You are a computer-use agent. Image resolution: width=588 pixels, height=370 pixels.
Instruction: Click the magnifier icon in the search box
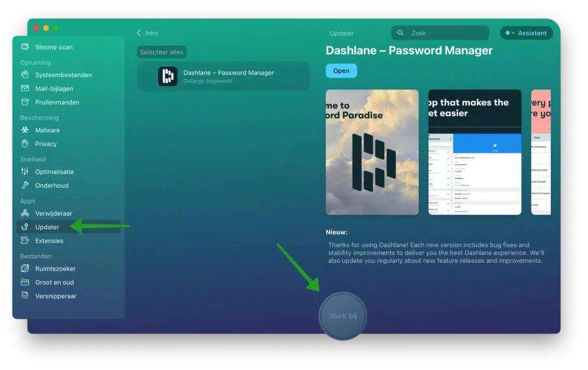tap(400, 33)
